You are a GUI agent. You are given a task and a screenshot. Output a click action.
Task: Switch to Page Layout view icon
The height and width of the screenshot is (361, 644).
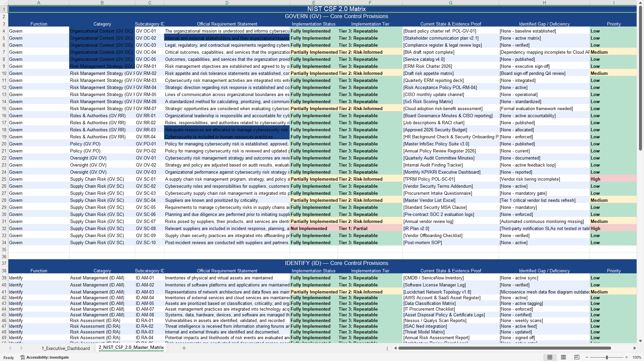pyautogui.click(x=563, y=357)
